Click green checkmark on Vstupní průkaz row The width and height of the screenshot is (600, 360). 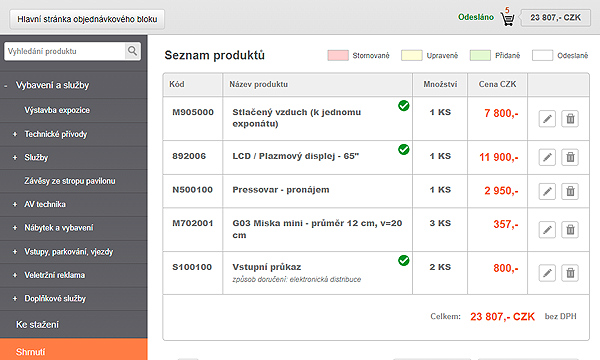pyautogui.click(x=404, y=261)
